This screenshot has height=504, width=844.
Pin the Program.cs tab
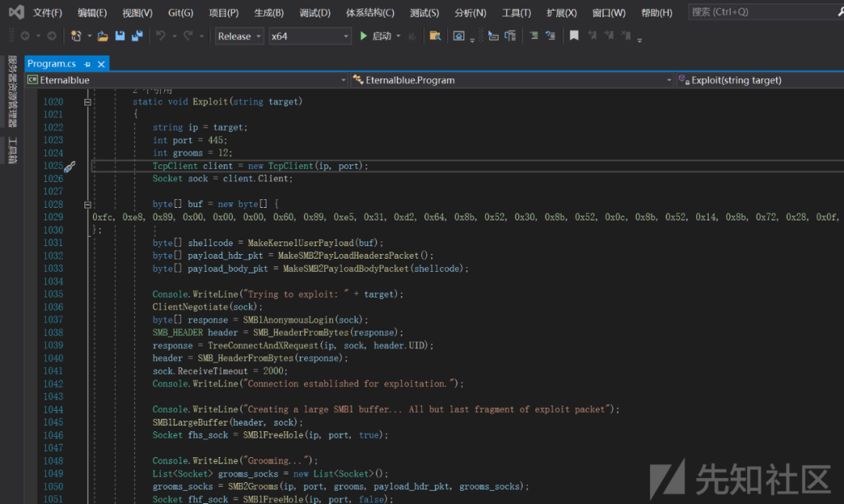88,64
